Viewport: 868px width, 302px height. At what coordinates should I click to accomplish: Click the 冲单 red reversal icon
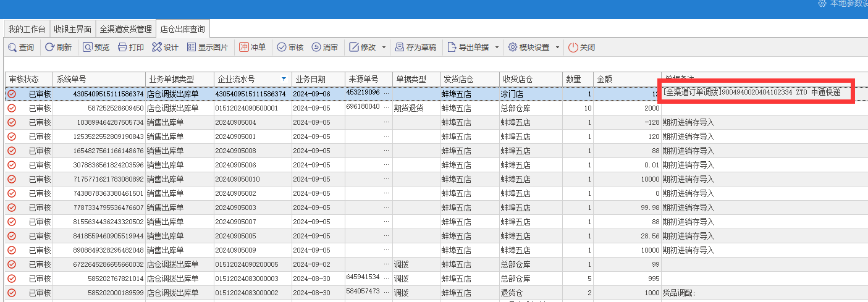(244, 47)
